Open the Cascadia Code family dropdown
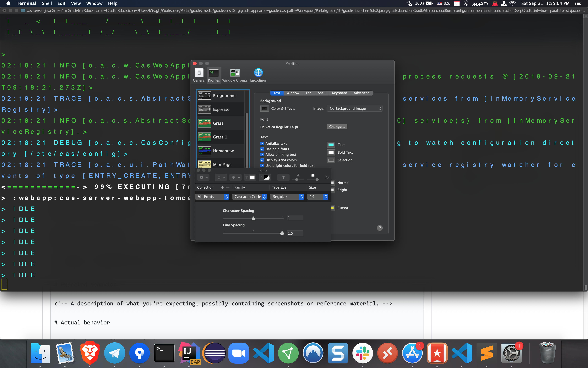 coord(250,196)
